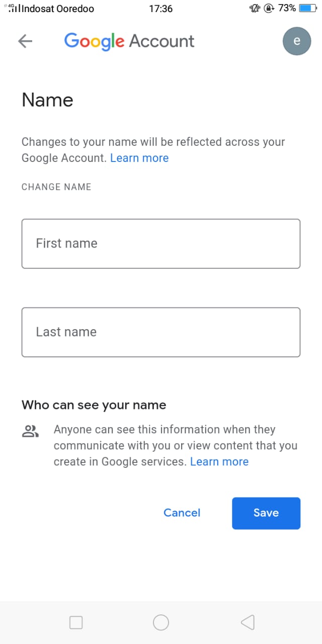Image resolution: width=322 pixels, height=644 pixels.
Task: Tap the Name page heading
Action: [x=47, y=100]
